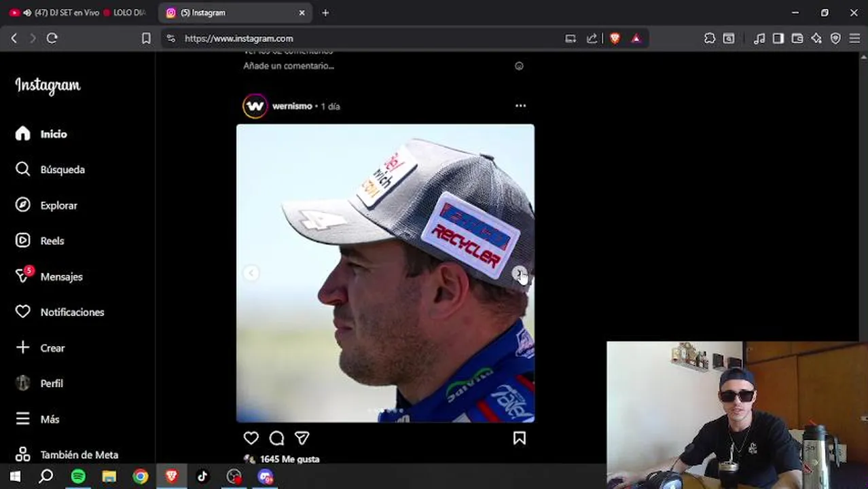
Task: Bookmark this page in address bar
Action: (146, 39)
